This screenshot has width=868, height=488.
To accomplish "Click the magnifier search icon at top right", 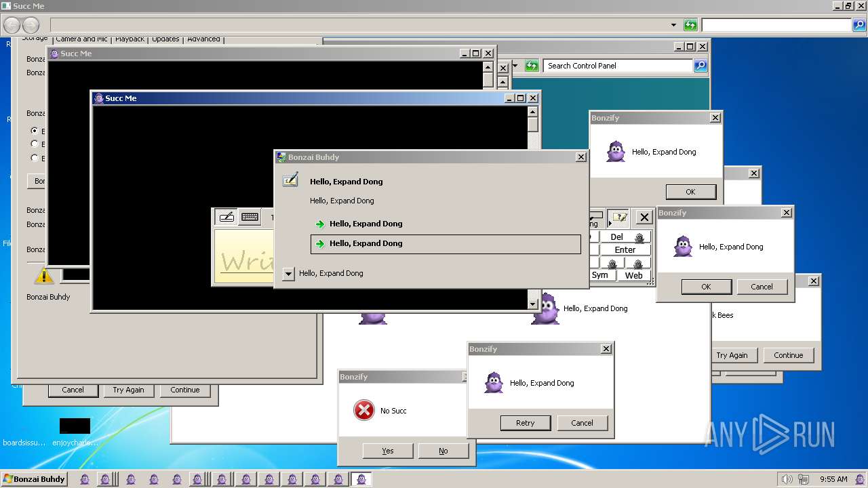I will coord(859,25).
